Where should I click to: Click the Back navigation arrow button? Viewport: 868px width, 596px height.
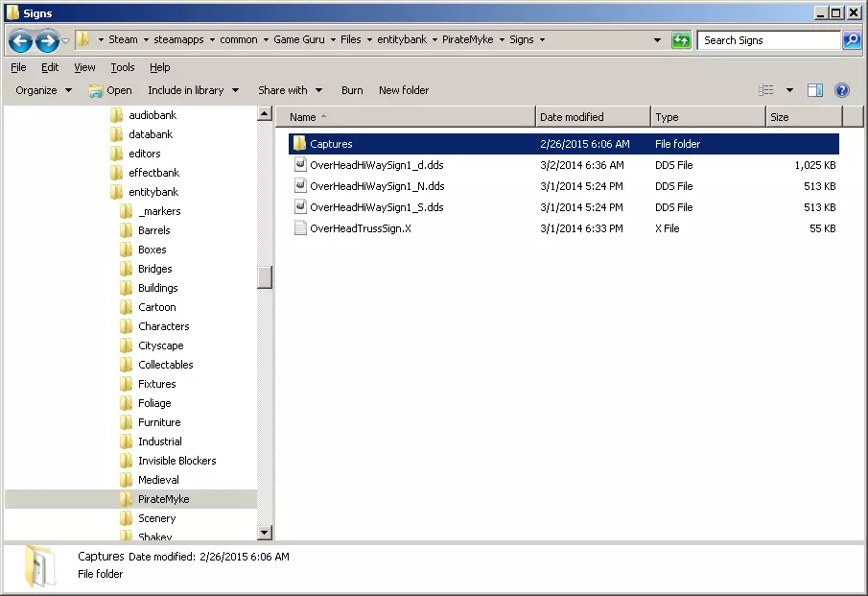(20, 40)
